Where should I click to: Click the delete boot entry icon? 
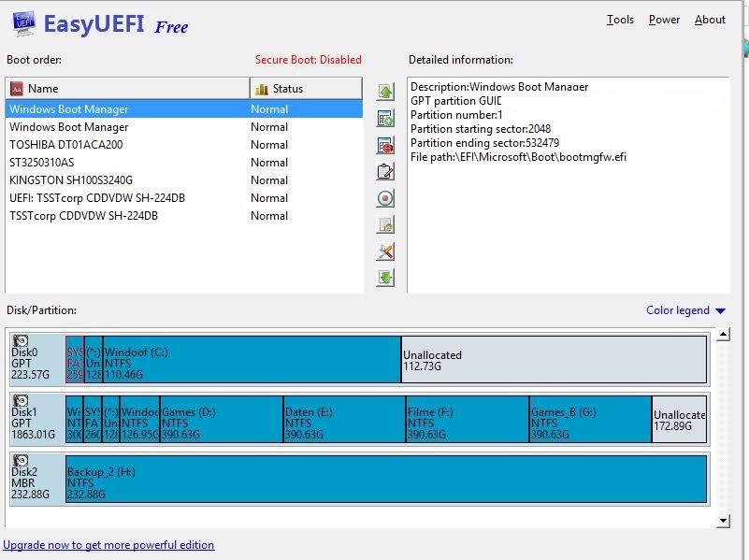385,145
